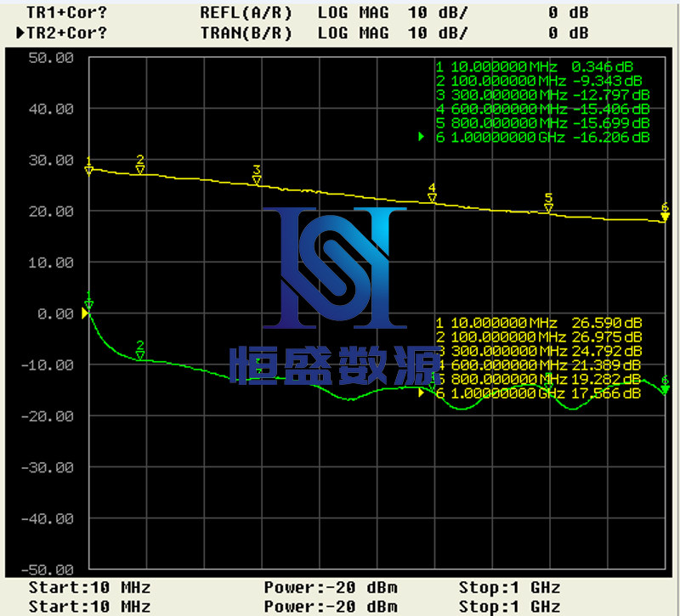This screenshot has height=616, width=680.
Task: Click the upper Start:10 MHz readout
Action: (90, 588)
